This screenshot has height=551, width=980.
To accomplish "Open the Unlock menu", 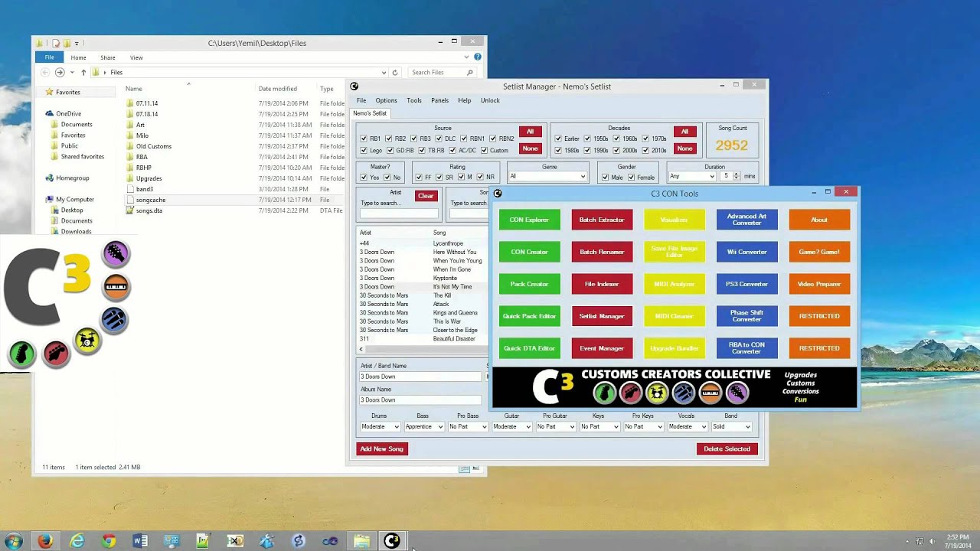I will click(x=490, y=100).
